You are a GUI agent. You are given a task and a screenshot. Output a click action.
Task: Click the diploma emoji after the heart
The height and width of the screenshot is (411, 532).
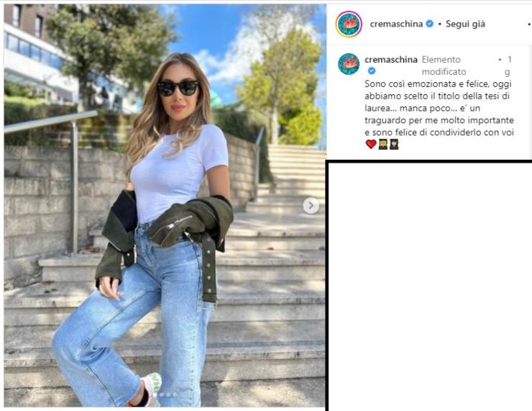coord(383,145)
